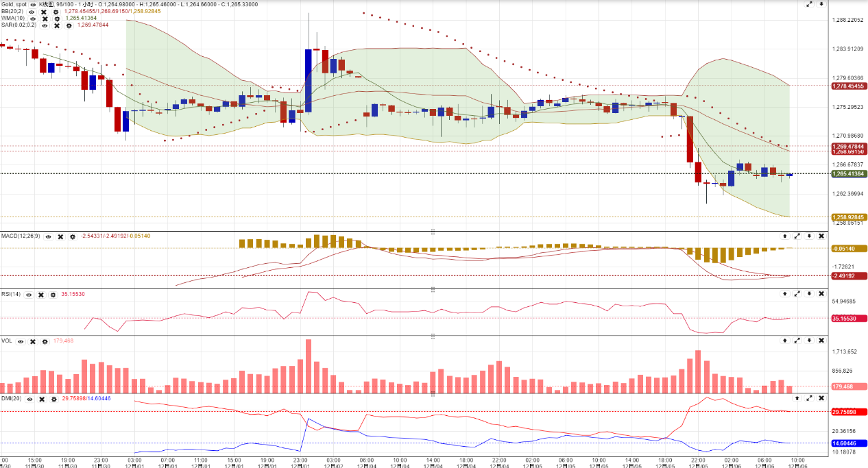Move the VOL panel down

[x=809, y=340]
